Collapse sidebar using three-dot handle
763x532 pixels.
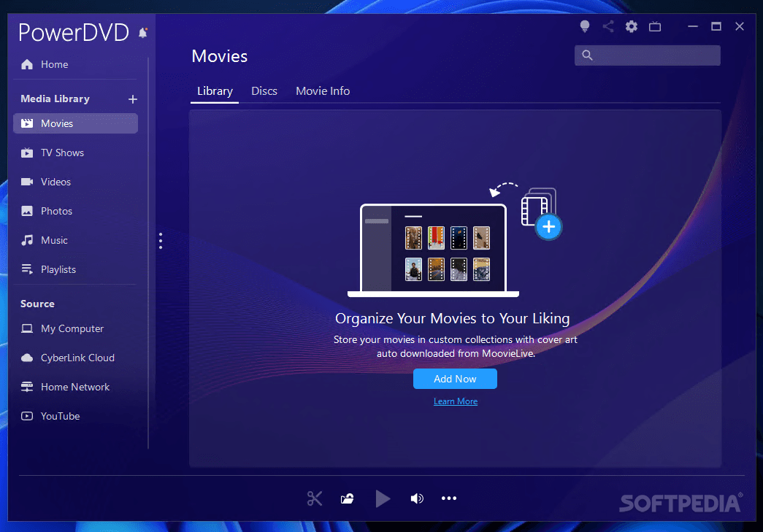[x=161, y=241]
